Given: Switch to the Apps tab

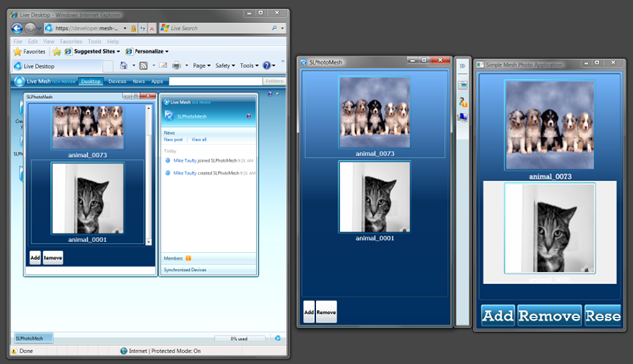Looking at the screenshot, I should 157,81.
